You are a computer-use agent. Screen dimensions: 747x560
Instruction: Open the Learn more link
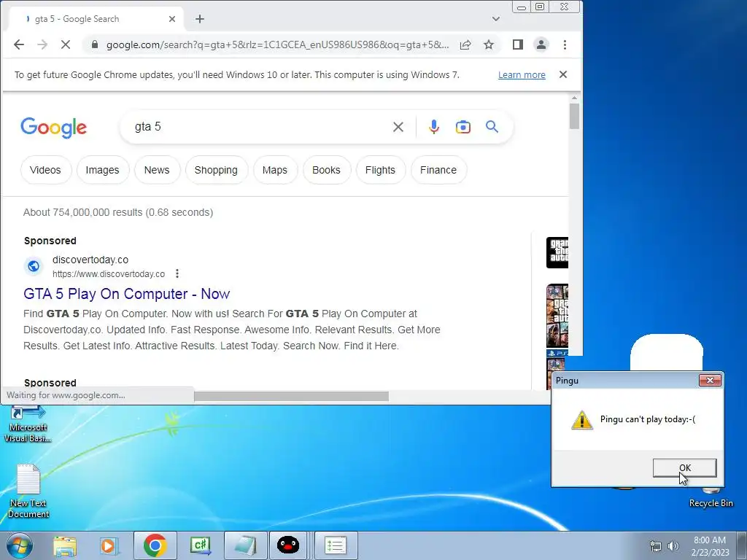click(x=522, y=75)
